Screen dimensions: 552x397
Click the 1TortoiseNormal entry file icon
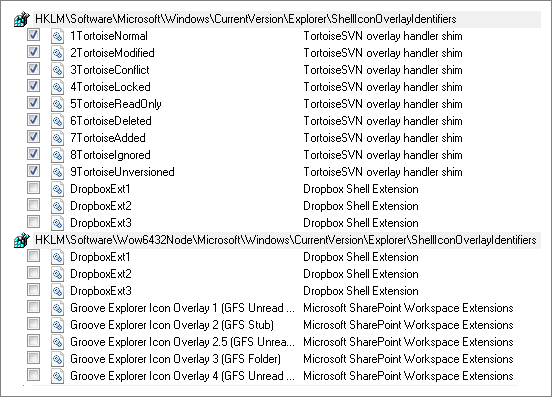[57, 36]
